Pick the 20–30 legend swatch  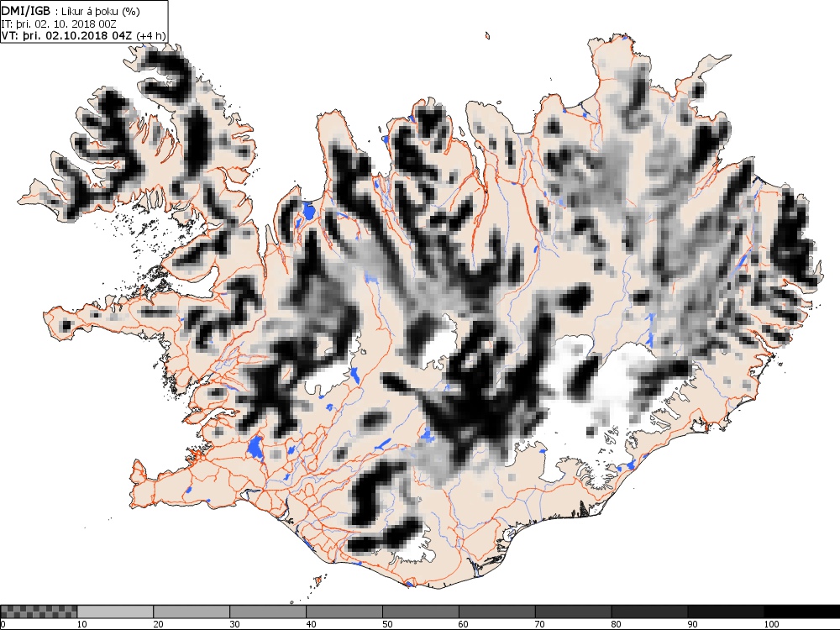click(x=192, y=612)
